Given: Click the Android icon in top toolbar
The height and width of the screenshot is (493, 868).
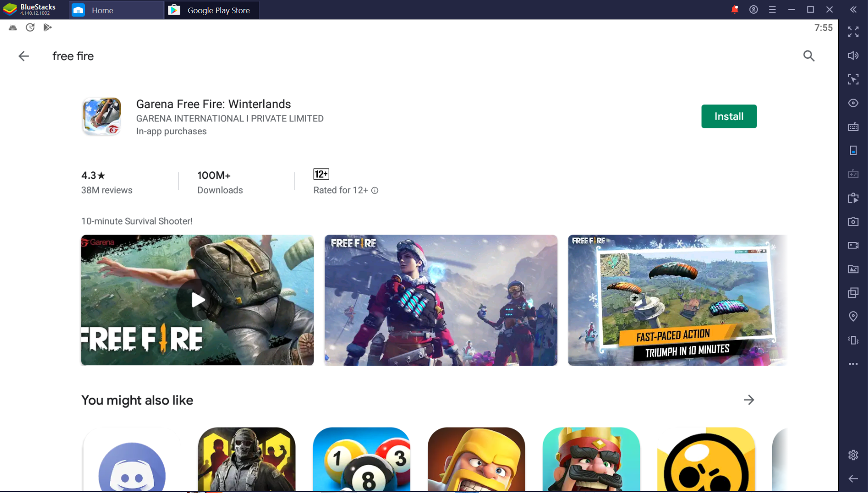Looking at the screenshot, I should (x=13, y=28).
